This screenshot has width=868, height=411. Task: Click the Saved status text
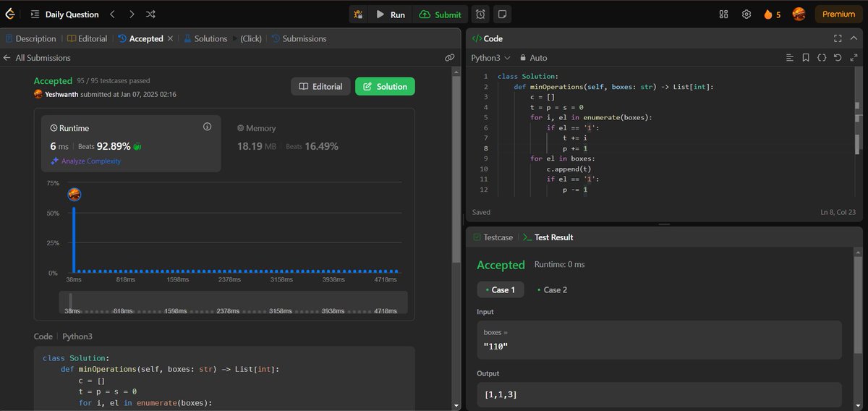coord(481,213)
